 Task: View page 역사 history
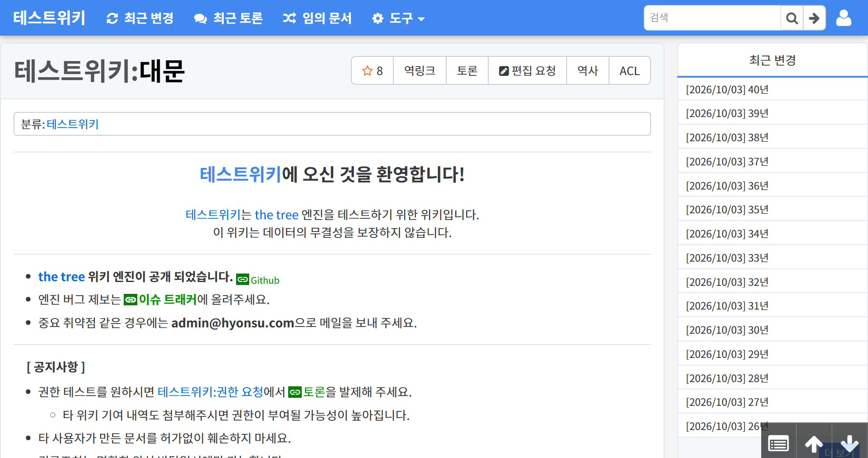587,71
